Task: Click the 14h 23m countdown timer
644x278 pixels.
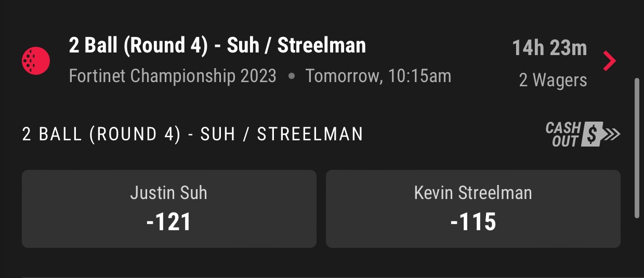Action: [549, 48]
